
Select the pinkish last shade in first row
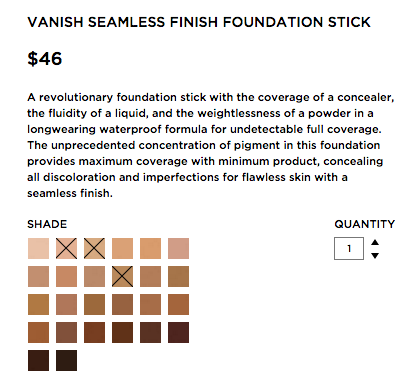178,248
